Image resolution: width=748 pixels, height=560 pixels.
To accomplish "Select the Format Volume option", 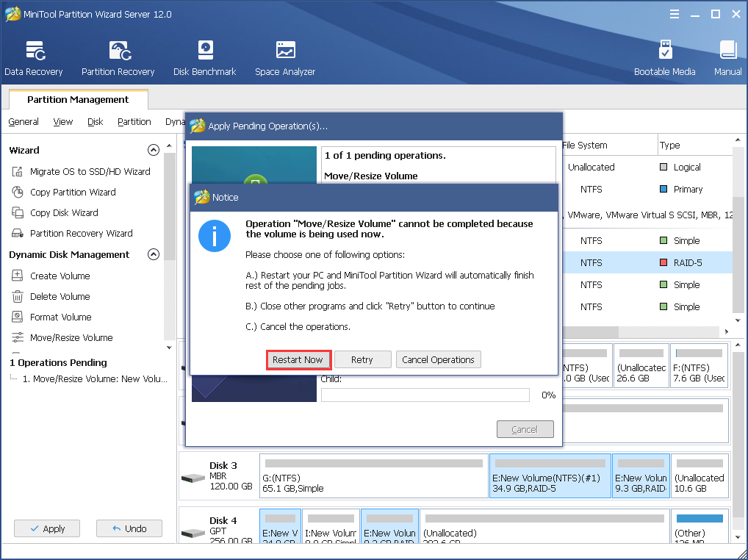I will pyautogui.click(x=62, y=317).
